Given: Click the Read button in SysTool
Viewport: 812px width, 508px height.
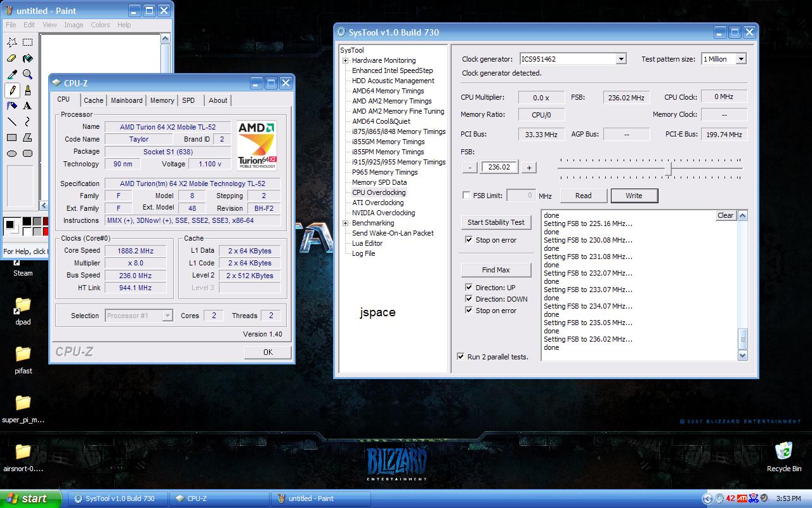Looking at the screenshot, I should tap(583, 196).
